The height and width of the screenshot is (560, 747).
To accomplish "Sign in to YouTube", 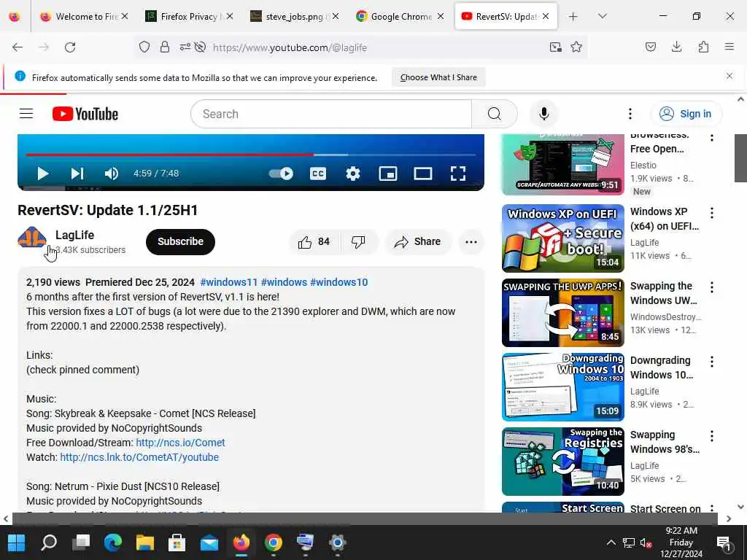I will tap(686, 114).
